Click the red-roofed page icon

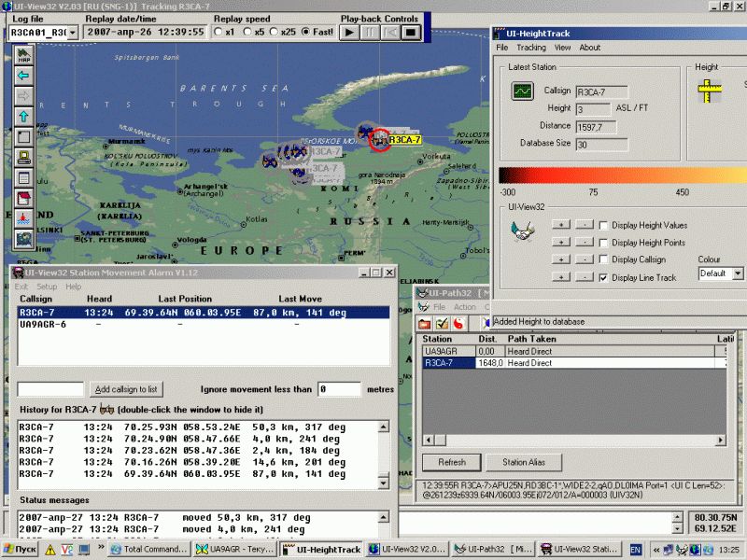[24, 198]
